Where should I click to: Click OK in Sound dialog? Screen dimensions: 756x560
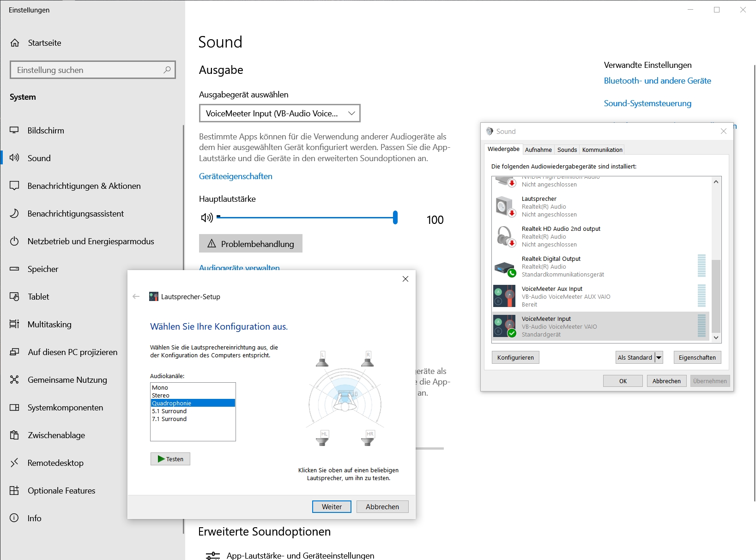623,381
